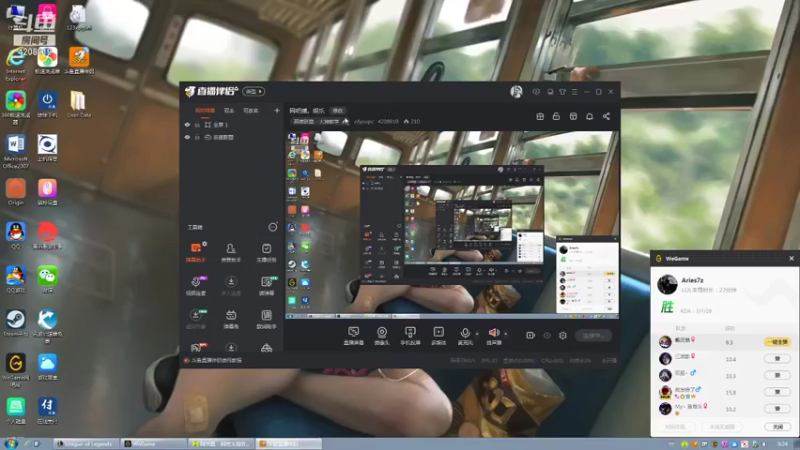Open the calendar-style icon next to the bell
The width and height of the screenshot is (800, 450).
coord(573,116)
